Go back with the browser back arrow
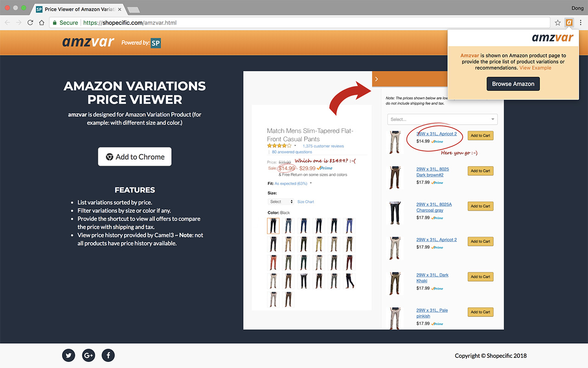 click(x=8, y=23)
